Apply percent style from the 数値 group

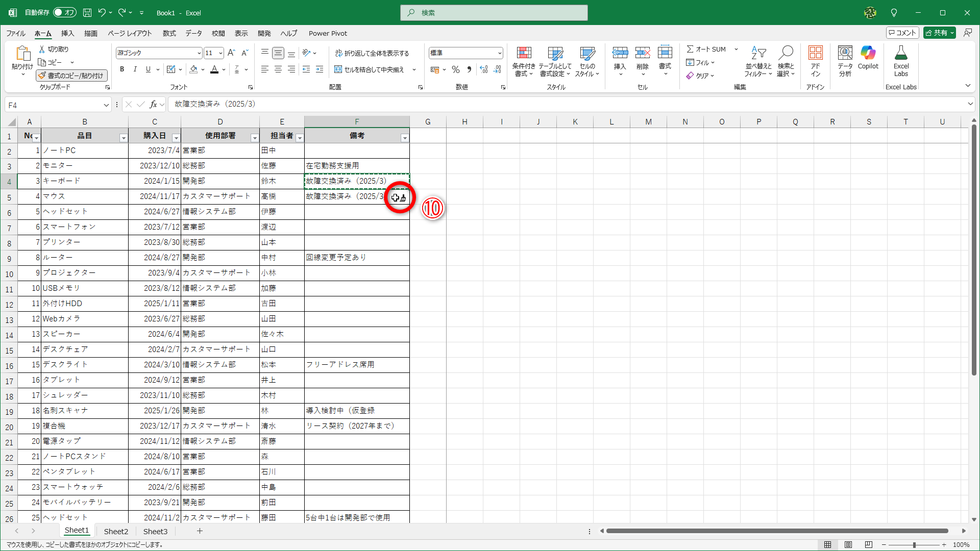tap(455, 69)
